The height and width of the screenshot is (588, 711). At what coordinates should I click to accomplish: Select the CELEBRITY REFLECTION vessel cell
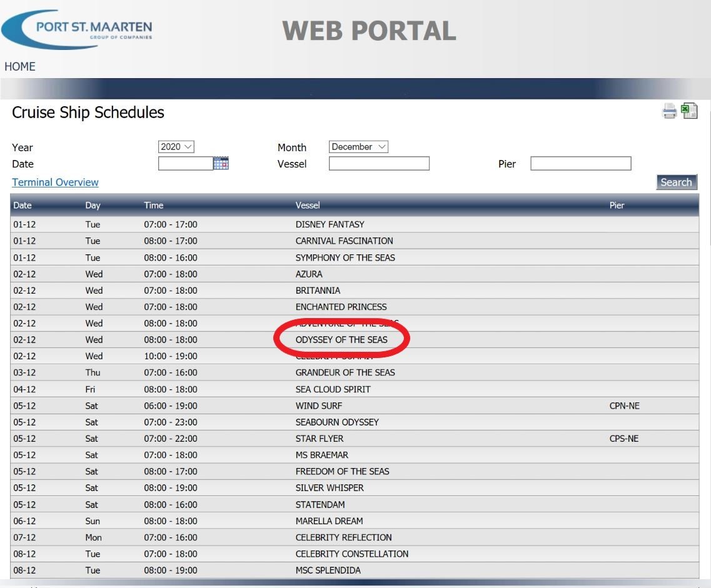point(344,537)
